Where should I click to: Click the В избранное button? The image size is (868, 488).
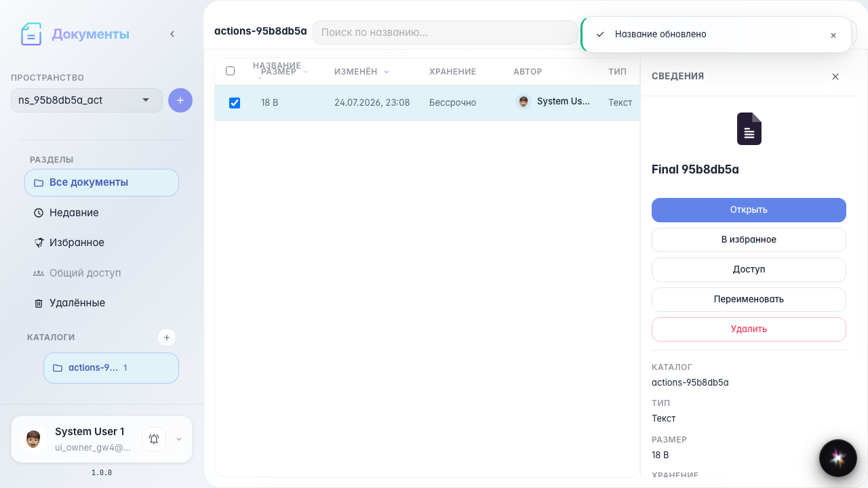click(749, 240)
